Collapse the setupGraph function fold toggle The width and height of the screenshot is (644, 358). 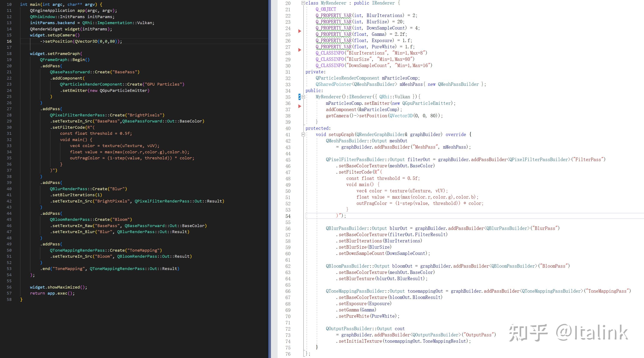(x=303, y=135)
